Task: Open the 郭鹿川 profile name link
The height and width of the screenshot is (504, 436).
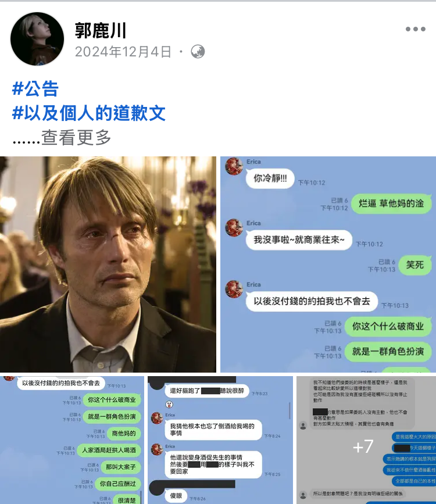Action: click(101, 31)
